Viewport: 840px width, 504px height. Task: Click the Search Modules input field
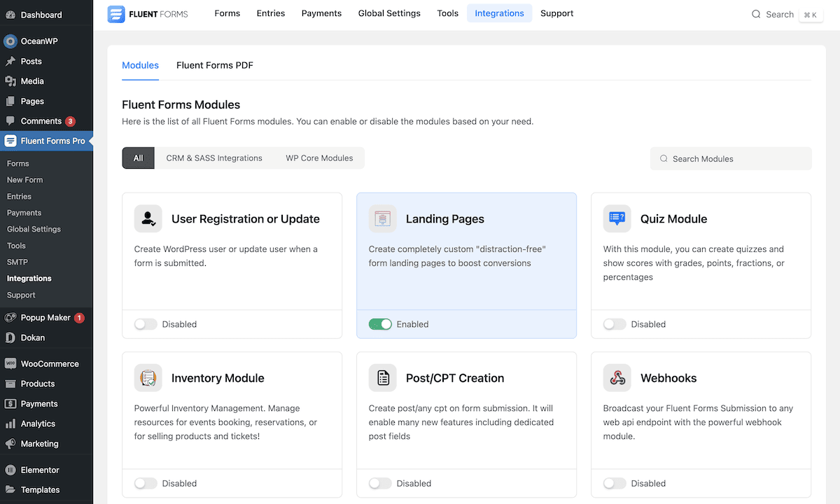[731, 159]
